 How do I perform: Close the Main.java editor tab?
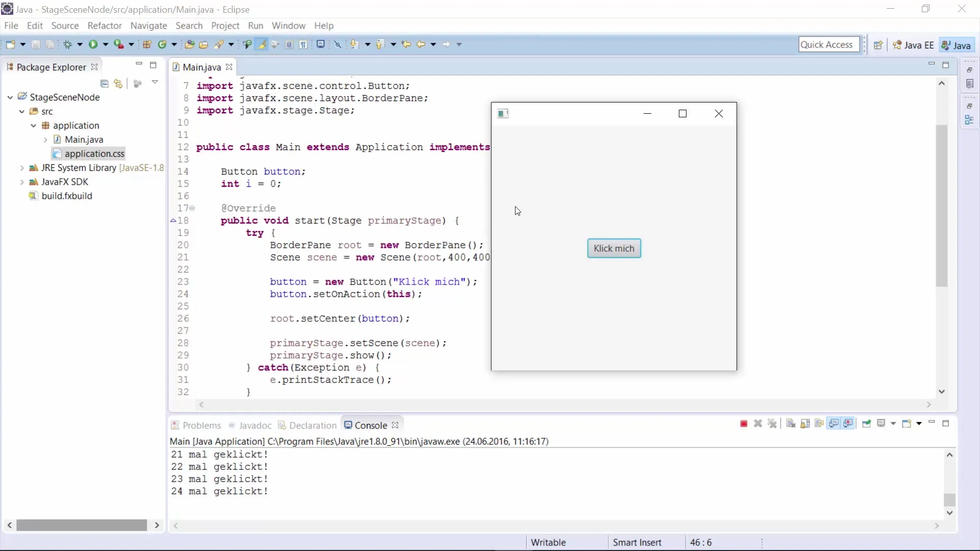[x=229, y=67]
